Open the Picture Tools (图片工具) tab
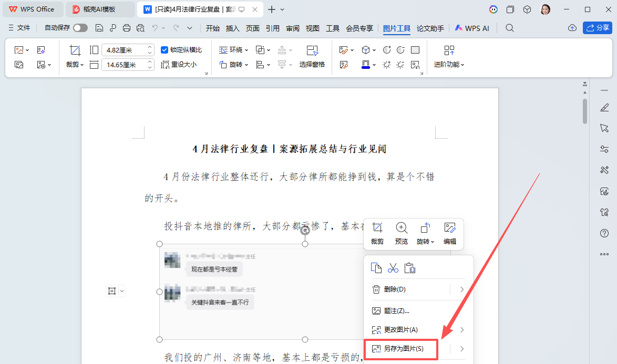The height and width of the screenshot is (364, 617). pyautogui.click(x=396, y=28)
